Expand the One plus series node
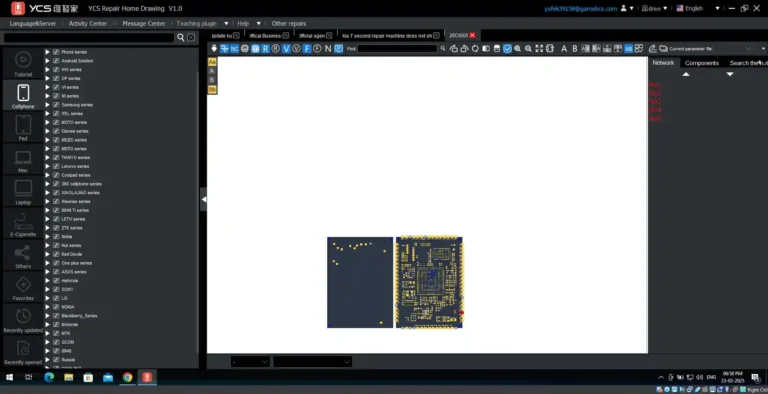Viewport: 768px width, 394px height. 48,263
